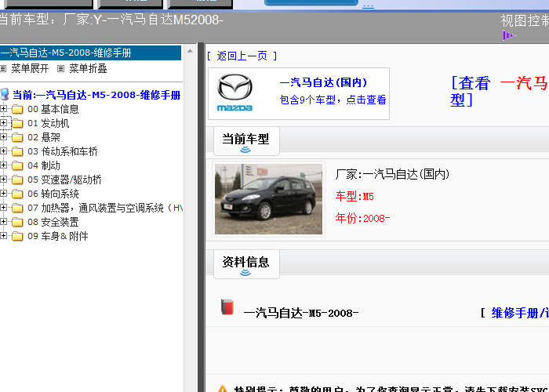Viewport: 549px width, 392px height.
Task: Select 00 基本信息 tree label
Action: click(53, 109)
